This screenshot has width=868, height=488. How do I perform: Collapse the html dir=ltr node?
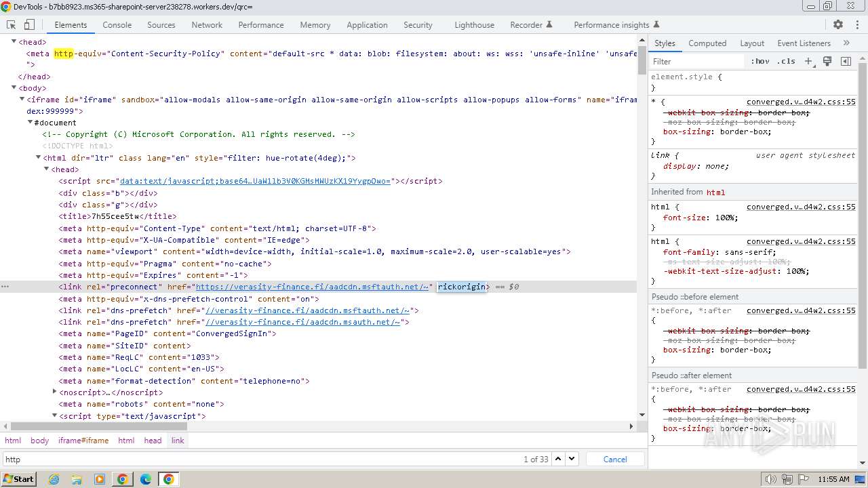point(38,158)
